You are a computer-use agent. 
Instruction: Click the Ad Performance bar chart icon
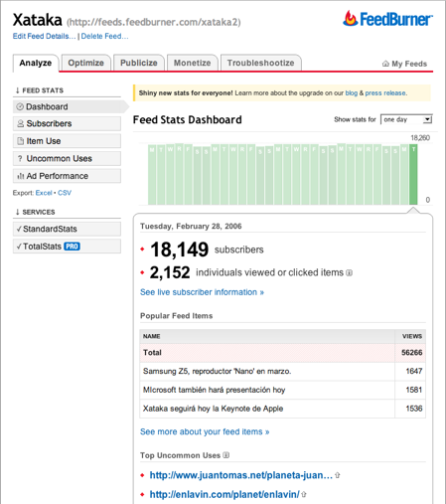(x=21, y=176)
